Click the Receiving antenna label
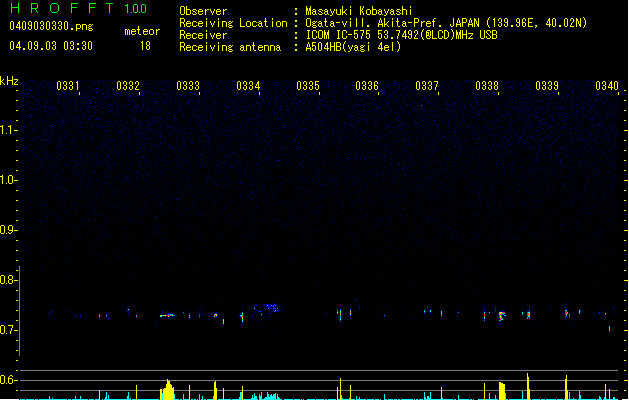The height and width of the screenshot is (400, 629). [230, 47]
